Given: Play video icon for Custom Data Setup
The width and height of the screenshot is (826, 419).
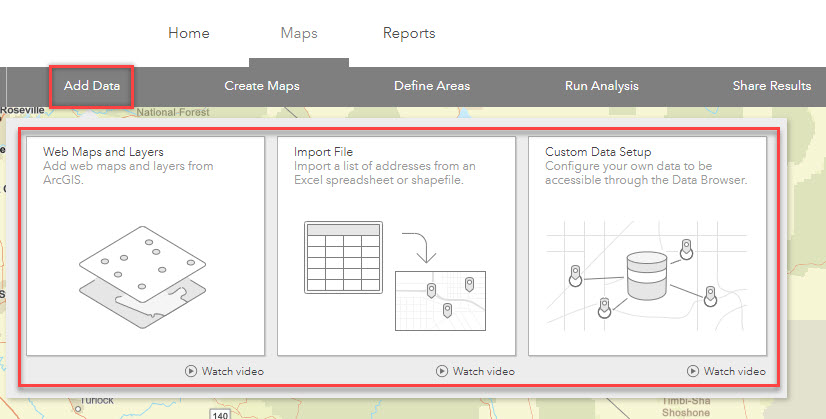Looking at the screenshot, I should 693,371.
